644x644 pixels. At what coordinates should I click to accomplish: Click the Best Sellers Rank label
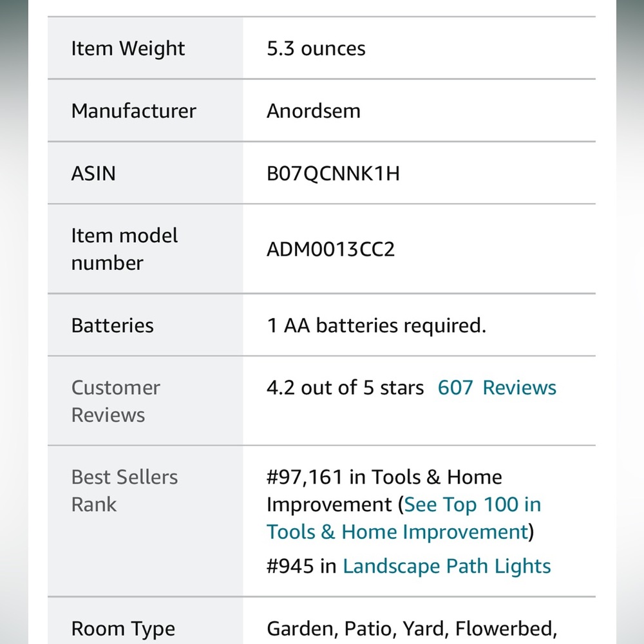124,490
